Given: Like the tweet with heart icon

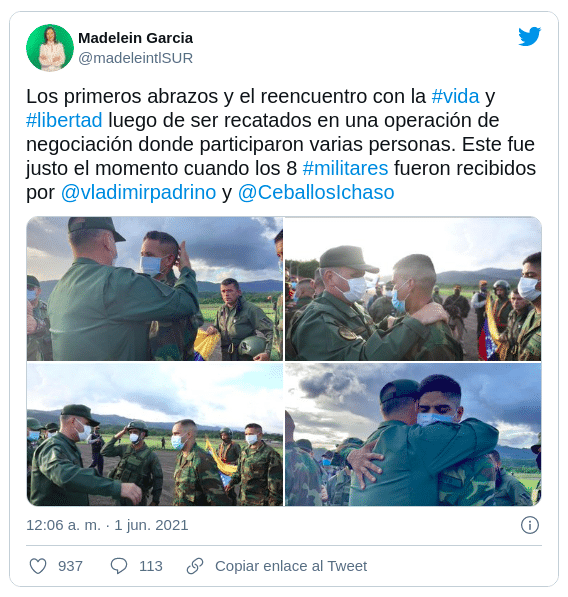Looking at the screenshot, I should 38,566.
